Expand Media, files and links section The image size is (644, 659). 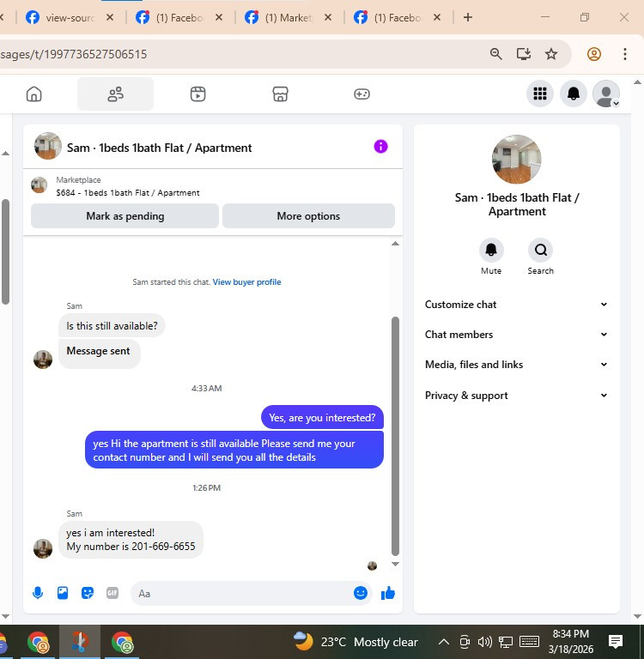(516, 365)
